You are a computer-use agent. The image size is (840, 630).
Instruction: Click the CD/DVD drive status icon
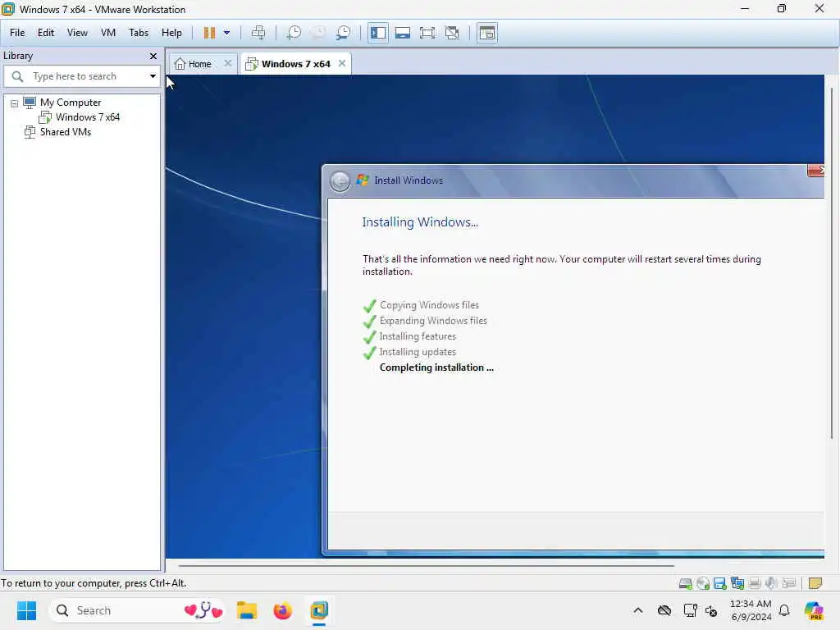coord(703,583)
